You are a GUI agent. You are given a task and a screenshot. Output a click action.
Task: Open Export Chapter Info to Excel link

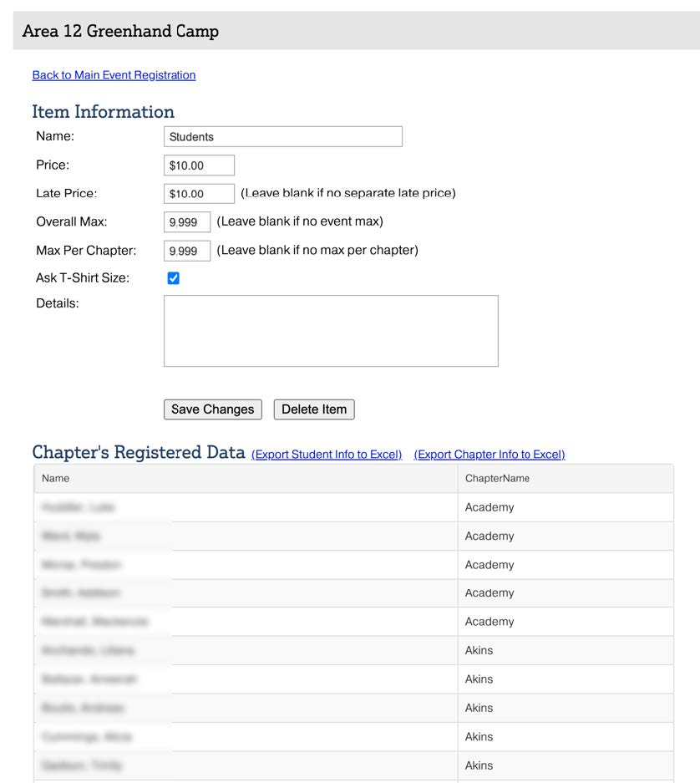(x=489, y=455)
